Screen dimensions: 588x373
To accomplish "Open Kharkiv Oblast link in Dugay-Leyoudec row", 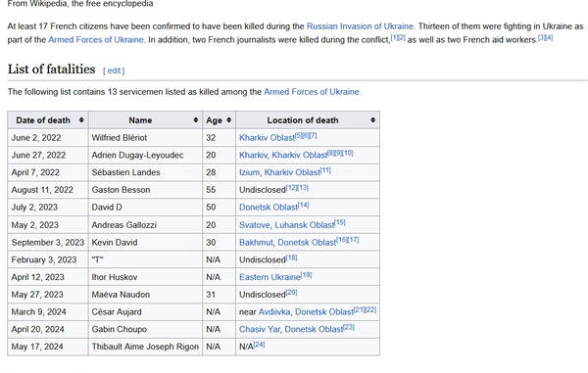I will 299,155.
